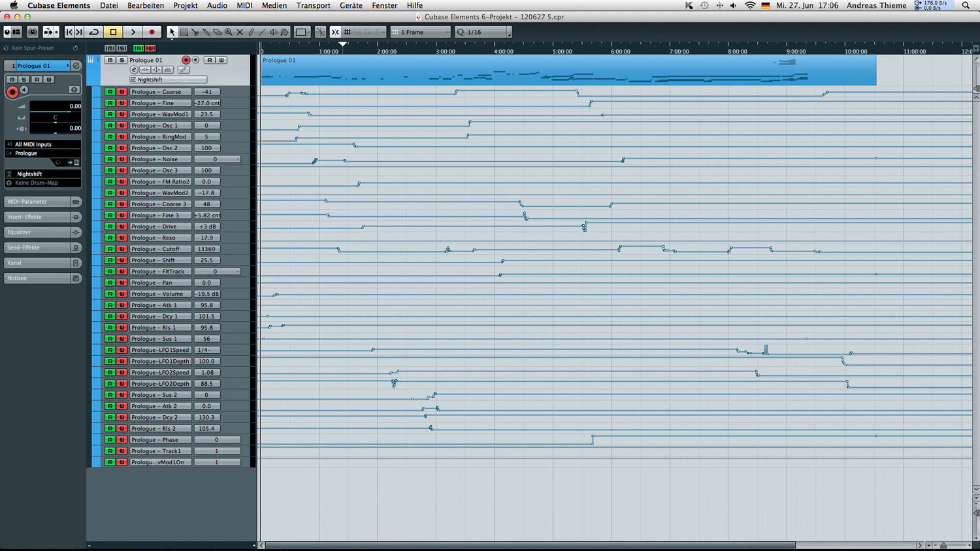Viewport: 980px width, 551px height.
Task: Select the Split scissors tool
Action: point(195,32)
